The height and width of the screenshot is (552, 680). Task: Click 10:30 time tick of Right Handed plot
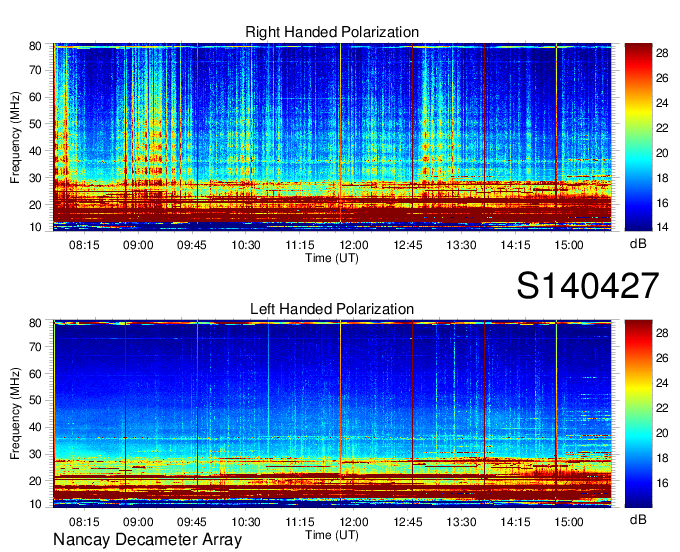246,245
